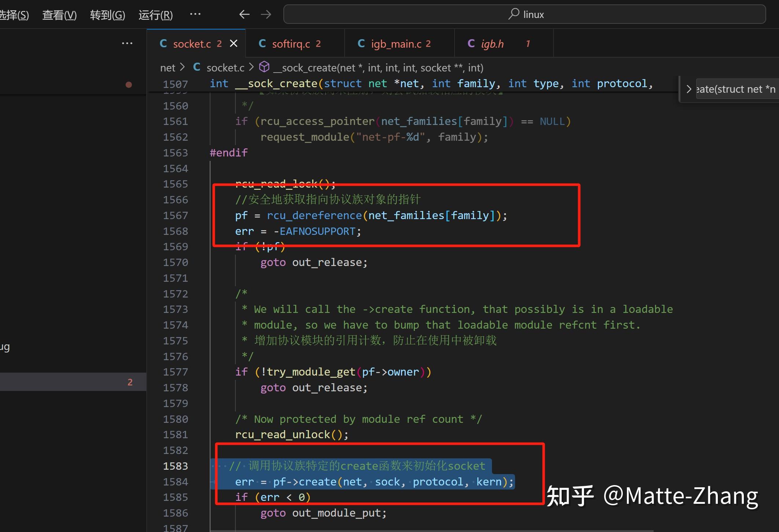Image resolution: width=779 pixels, height=532 pixels.
Task: Switch to the softirq.c tab
Action: (291, 44)
